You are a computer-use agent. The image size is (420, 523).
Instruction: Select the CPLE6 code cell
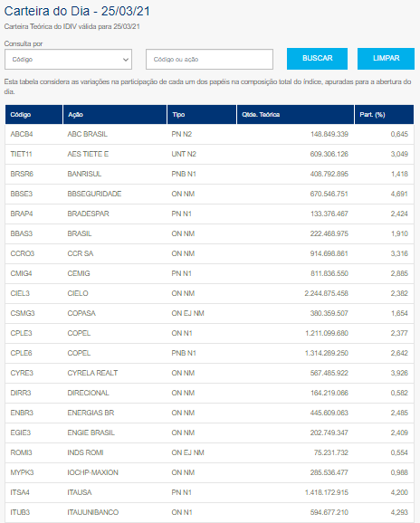21,353
